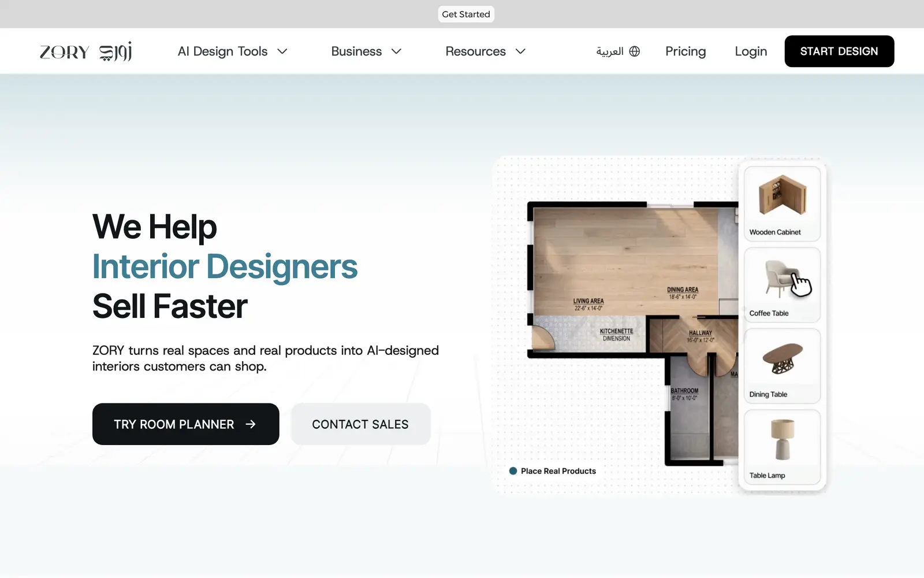Click the Arabic ZORY wordmark logo
The height and width of the screenshot is (578, 924).
pos(115,51)
